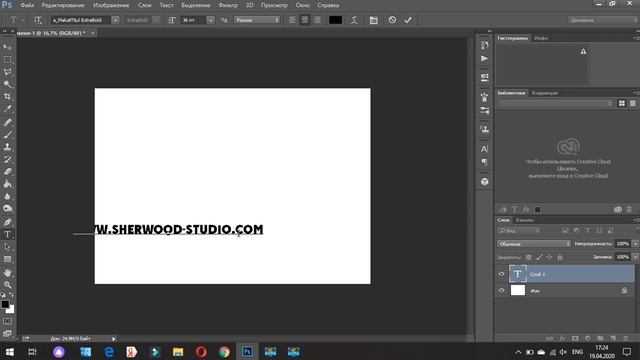640x360 pixels.
Task: Commit current text edits with checkmark
Action: [x=408, y=20]
